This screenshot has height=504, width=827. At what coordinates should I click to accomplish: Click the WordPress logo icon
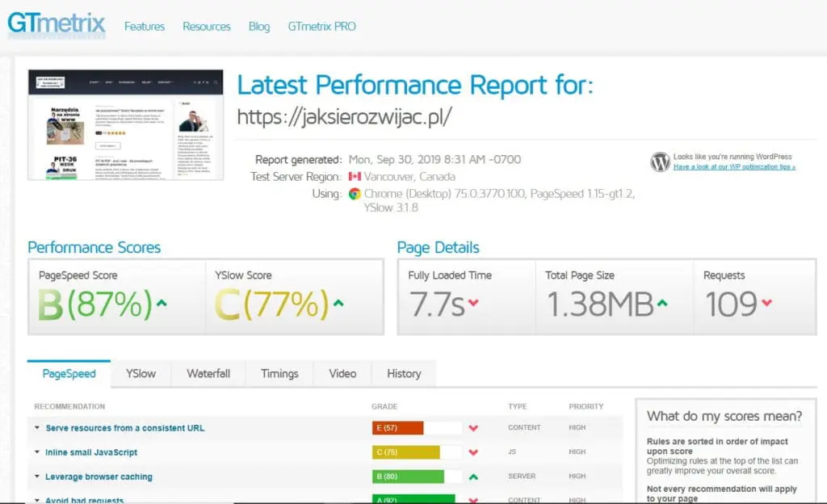[660, 162]
